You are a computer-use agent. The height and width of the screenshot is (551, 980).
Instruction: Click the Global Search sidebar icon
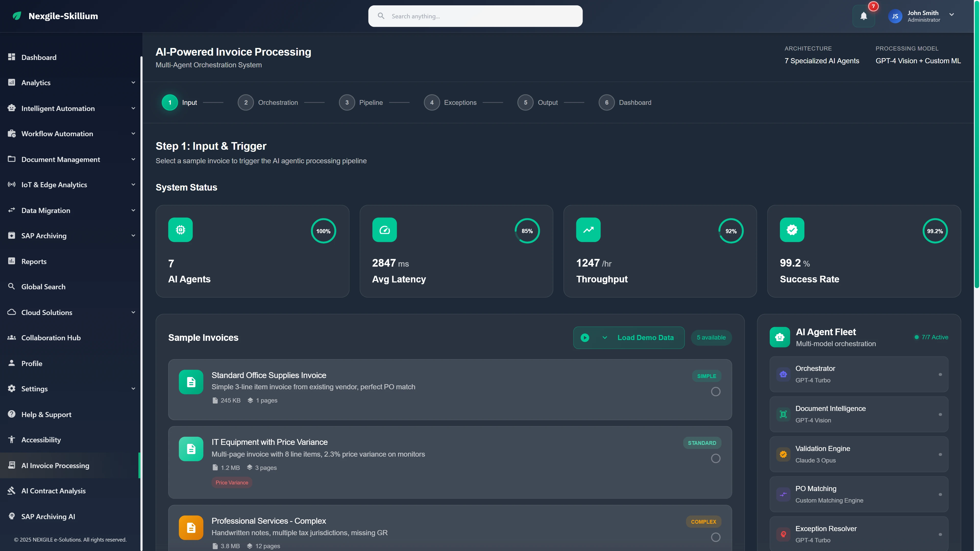pyautogui.click(x=11, y=286)
